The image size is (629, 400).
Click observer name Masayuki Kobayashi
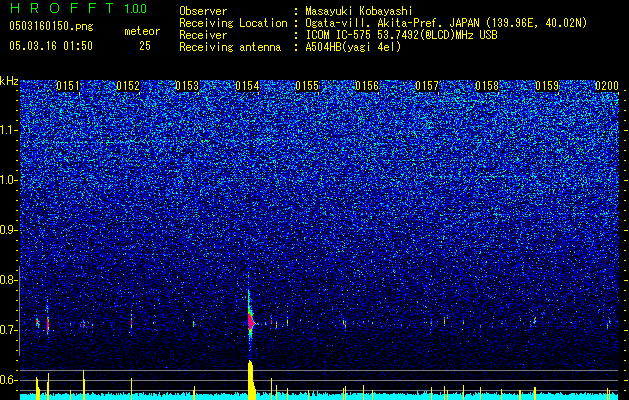pos(358,11)
